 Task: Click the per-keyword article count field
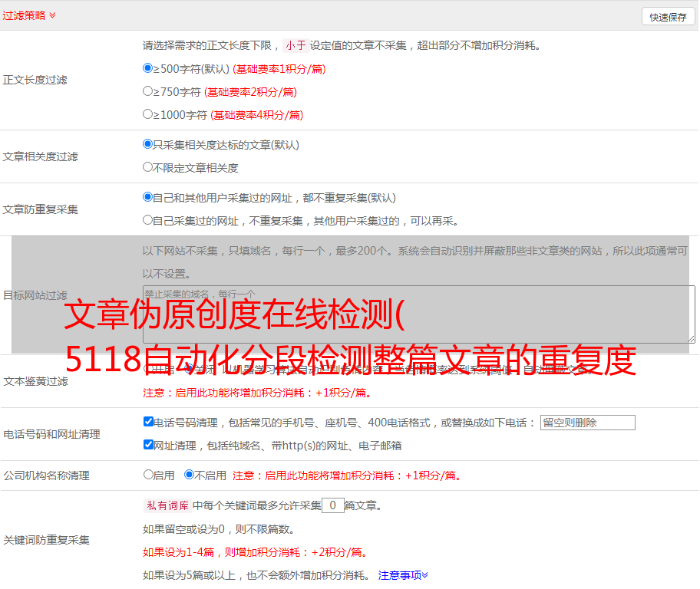point(333,505)
